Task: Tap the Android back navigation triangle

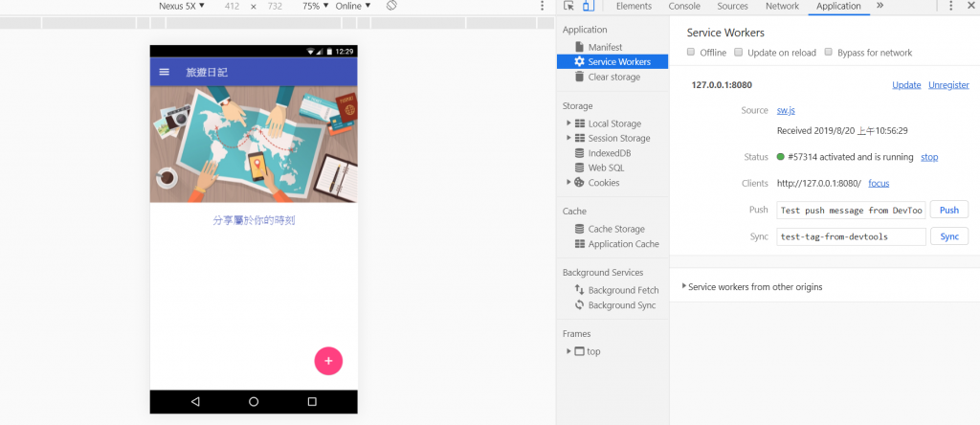Action: tap(195, 401)
